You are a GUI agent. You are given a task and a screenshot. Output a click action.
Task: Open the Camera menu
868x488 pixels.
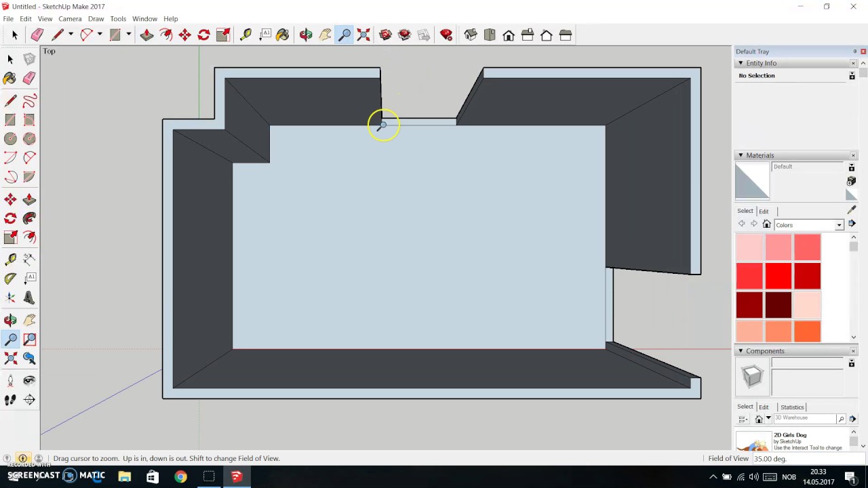tap(70, 19)
